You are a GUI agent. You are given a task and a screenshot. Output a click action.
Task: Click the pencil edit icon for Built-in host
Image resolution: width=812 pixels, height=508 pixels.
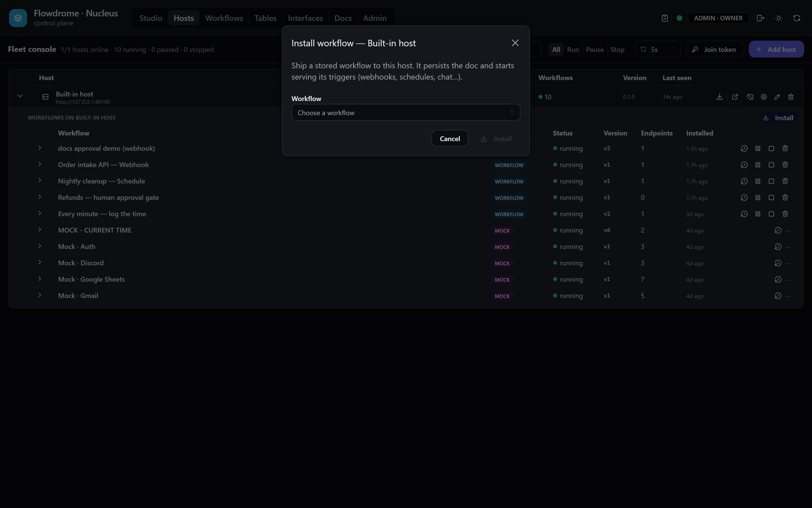[x=777, y=97]
